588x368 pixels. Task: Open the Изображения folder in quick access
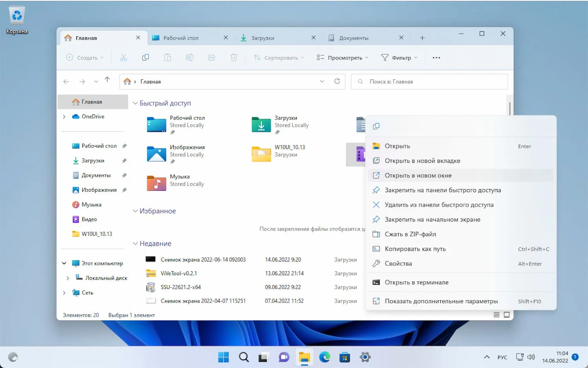pyautogui.click(x=176, y=154)
